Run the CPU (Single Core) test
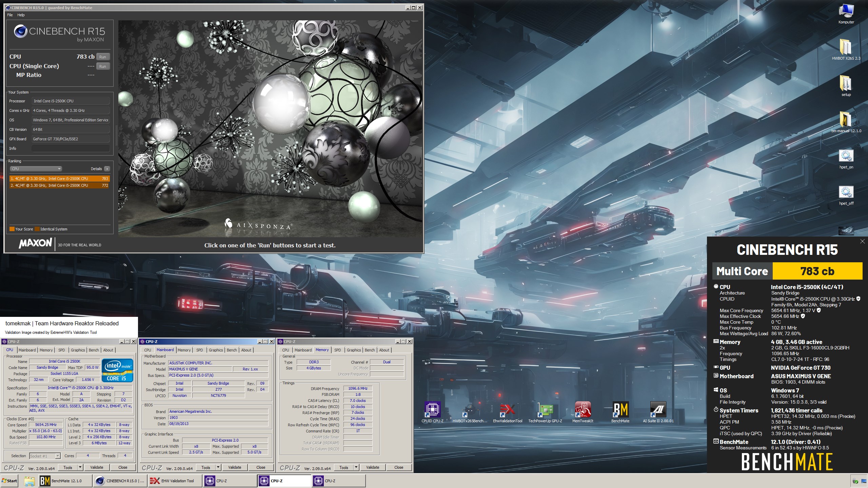Image resolution: width=868 pixels, height=488 pixels. click(103, 66)
